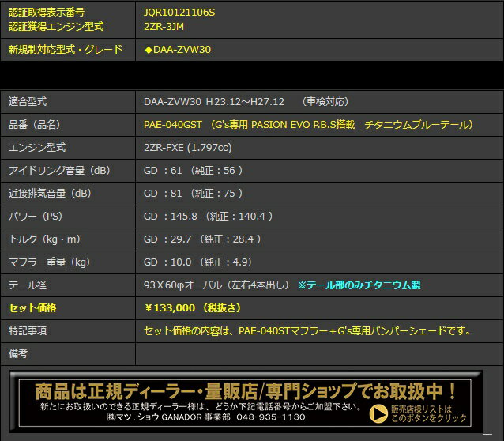This screenshot has height=441, width=504.
Task: Click the マフラー重量 GD:10.0 value
Action: (x=197, y=262)
